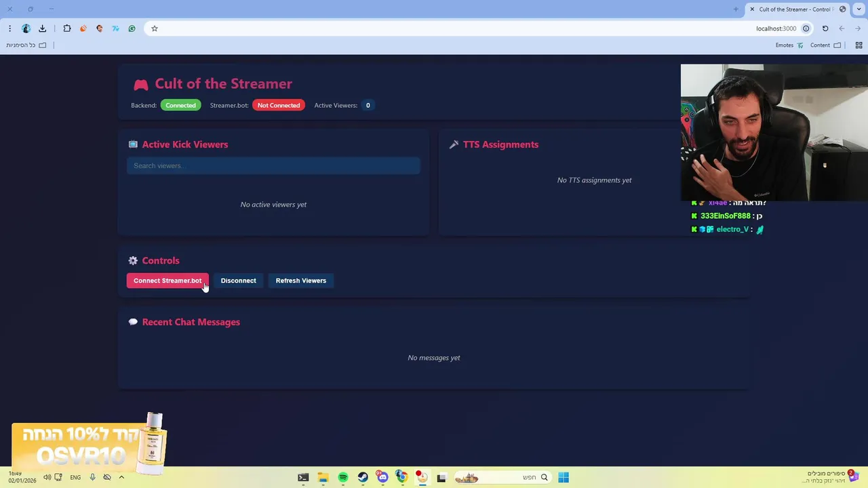Open the all bookmarks folder (כל הסימניות)
The width and height of the screenshot is (868, 488).
(x=26, y=45)
